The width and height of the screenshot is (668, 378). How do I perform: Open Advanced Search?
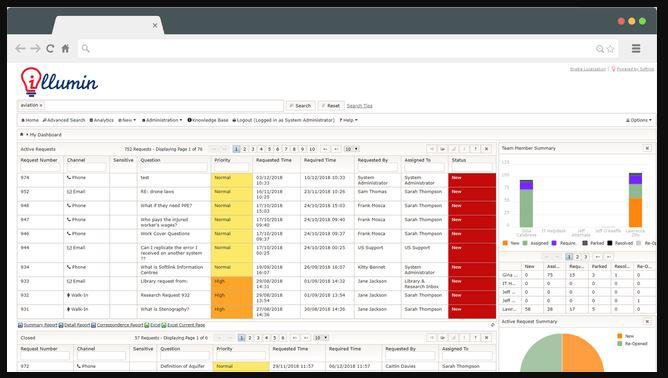tap(64, 120)
